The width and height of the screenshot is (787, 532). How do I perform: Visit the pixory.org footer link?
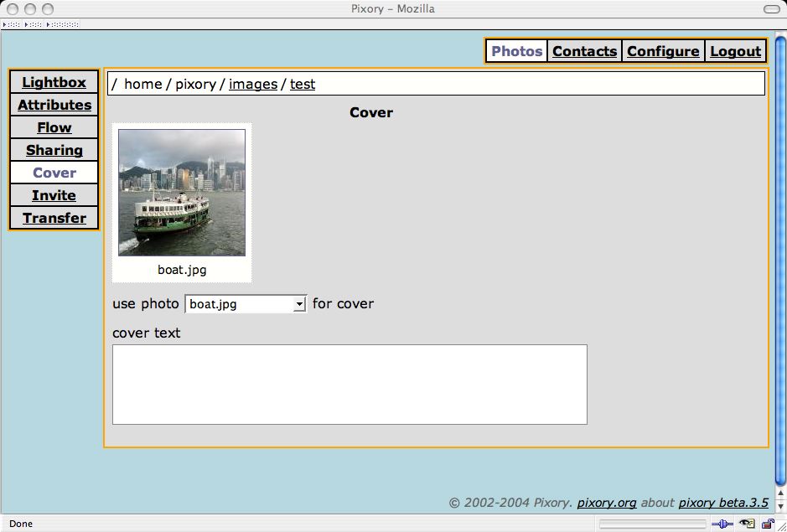pos(606,503)
